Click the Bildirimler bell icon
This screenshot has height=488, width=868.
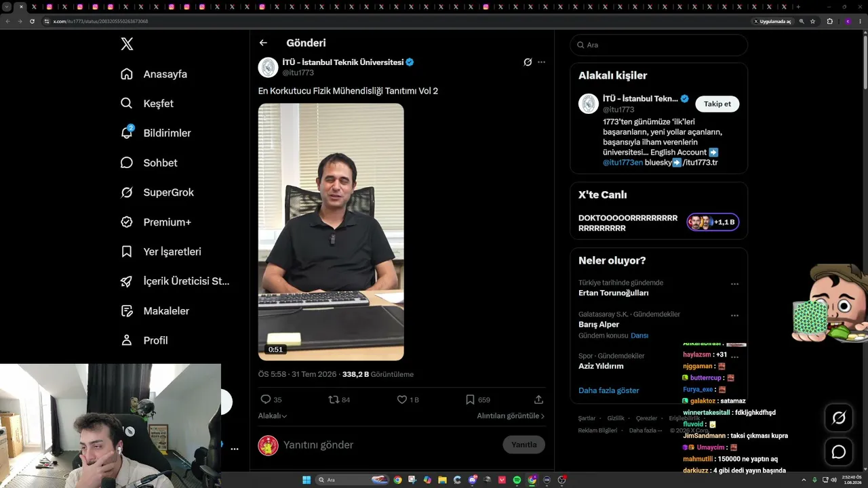[x=127, y=133]
